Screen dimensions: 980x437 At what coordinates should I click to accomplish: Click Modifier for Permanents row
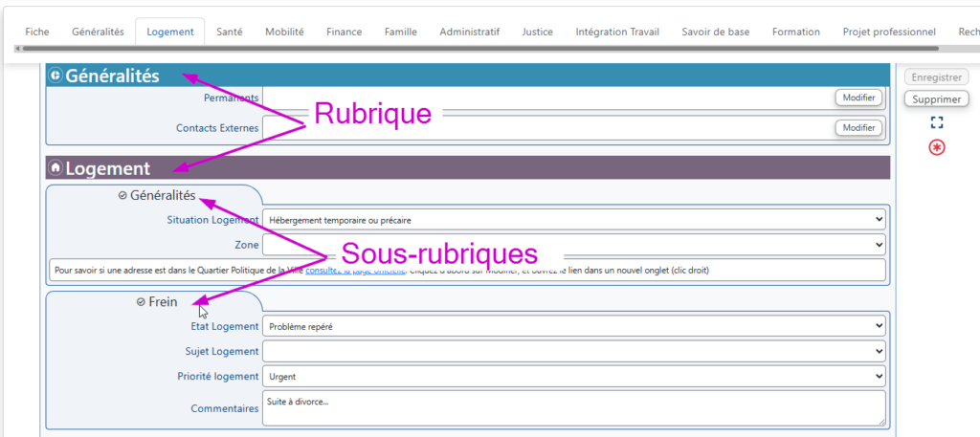tap(858, 98)
